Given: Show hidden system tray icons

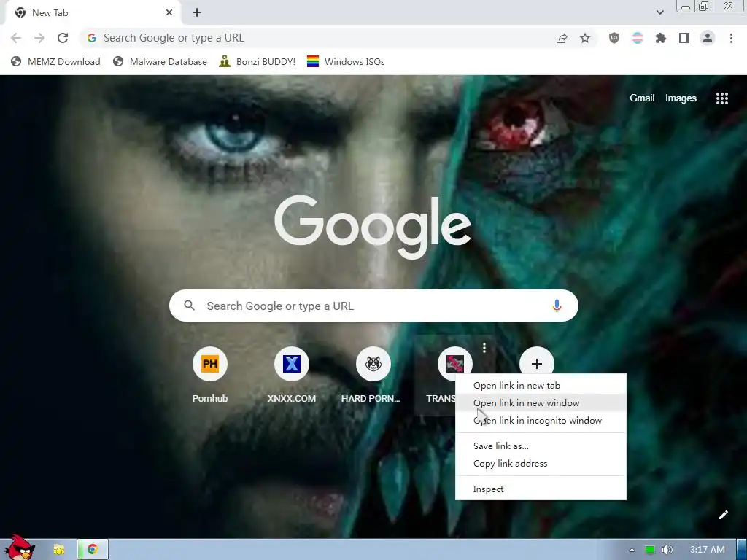Looking at the screenshot, I should (632, 550).
